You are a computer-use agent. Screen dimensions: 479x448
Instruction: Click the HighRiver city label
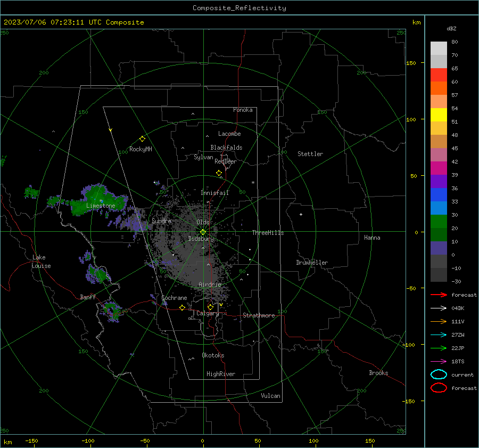[x=221, y=374]
